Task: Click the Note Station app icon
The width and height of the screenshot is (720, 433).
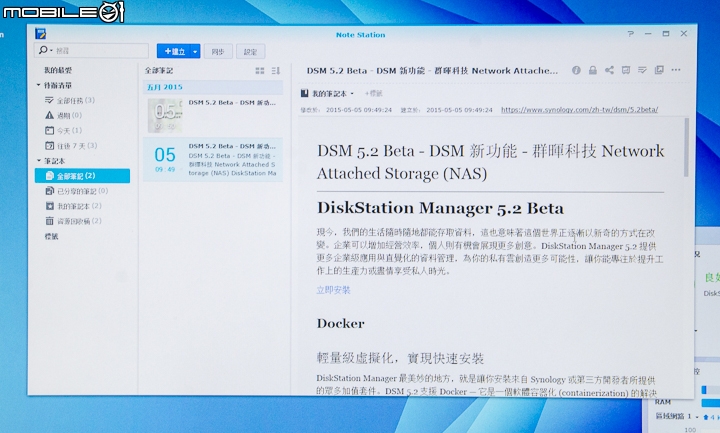Action: 40,34
